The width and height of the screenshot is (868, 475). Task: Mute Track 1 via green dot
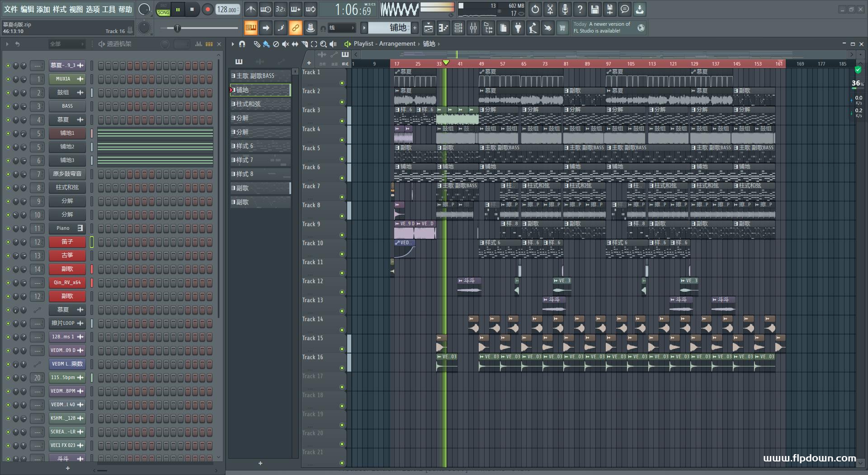[342, 83]
